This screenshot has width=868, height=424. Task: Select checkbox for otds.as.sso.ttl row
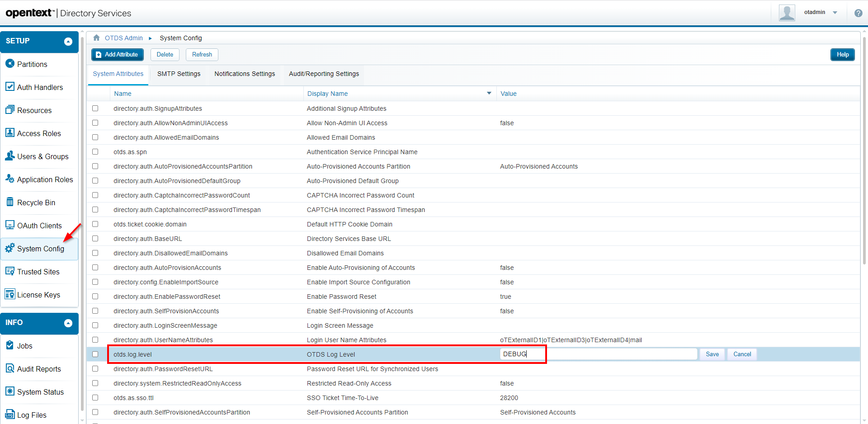tap(95, 398)
